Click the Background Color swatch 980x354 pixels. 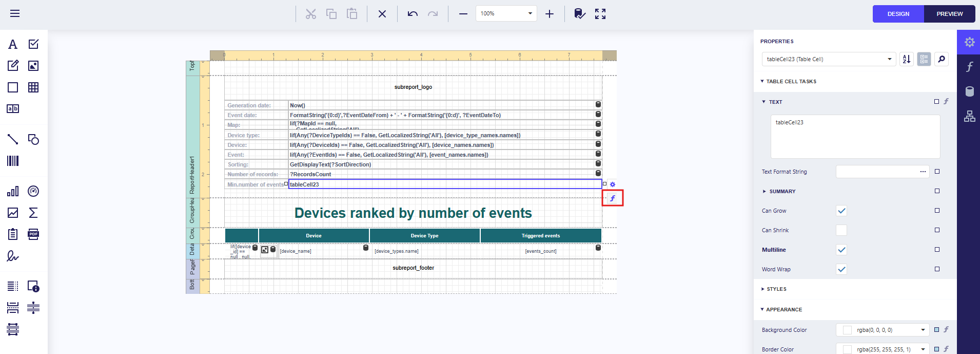point(847,330)
